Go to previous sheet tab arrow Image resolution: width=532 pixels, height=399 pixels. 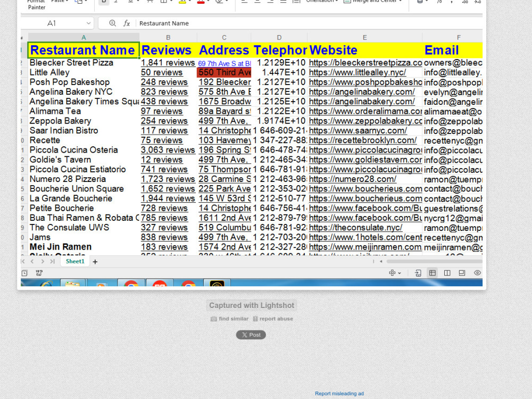click(32, 261)
